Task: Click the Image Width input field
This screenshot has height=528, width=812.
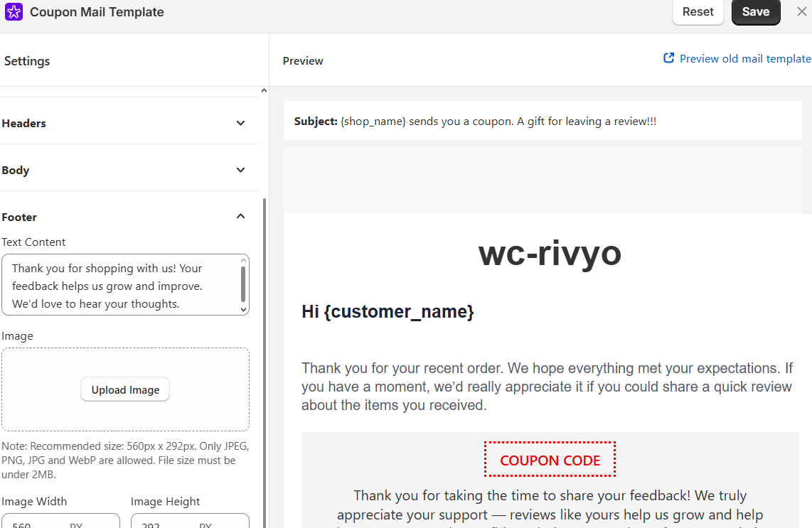Action: 60,521
